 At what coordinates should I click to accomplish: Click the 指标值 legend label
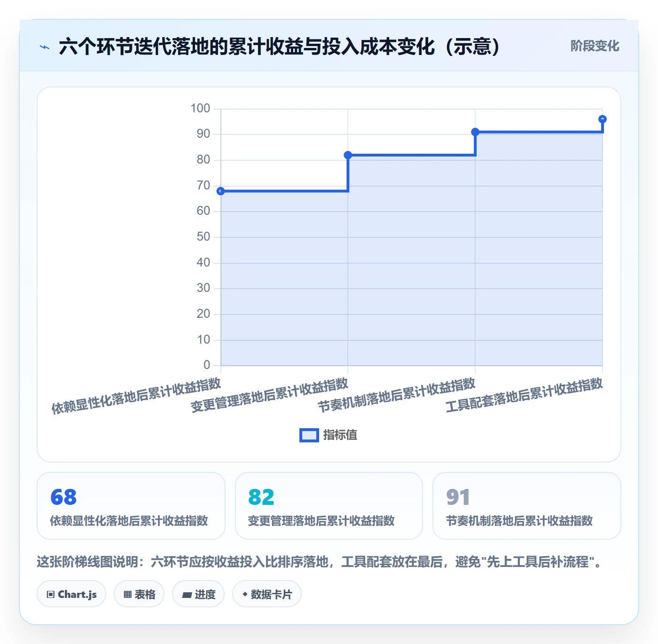pos(340,435)
